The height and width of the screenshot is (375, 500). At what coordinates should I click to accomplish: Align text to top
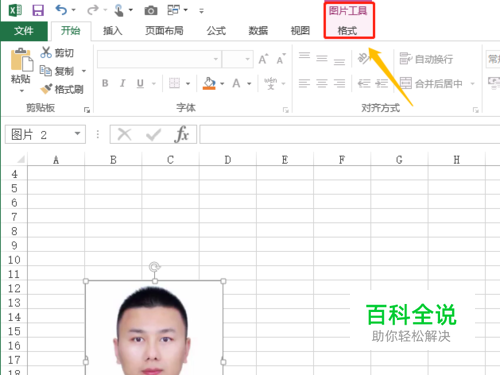point(304,56)
